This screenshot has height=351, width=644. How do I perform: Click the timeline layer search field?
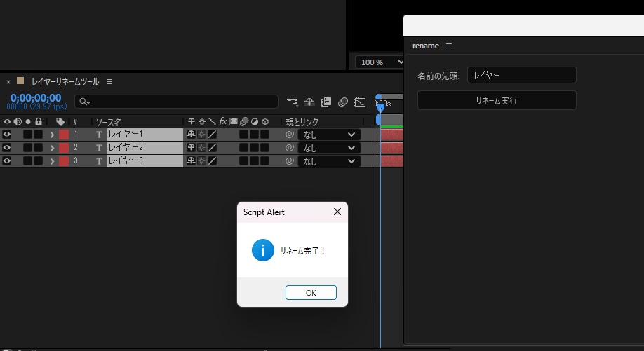click(176, 102)
